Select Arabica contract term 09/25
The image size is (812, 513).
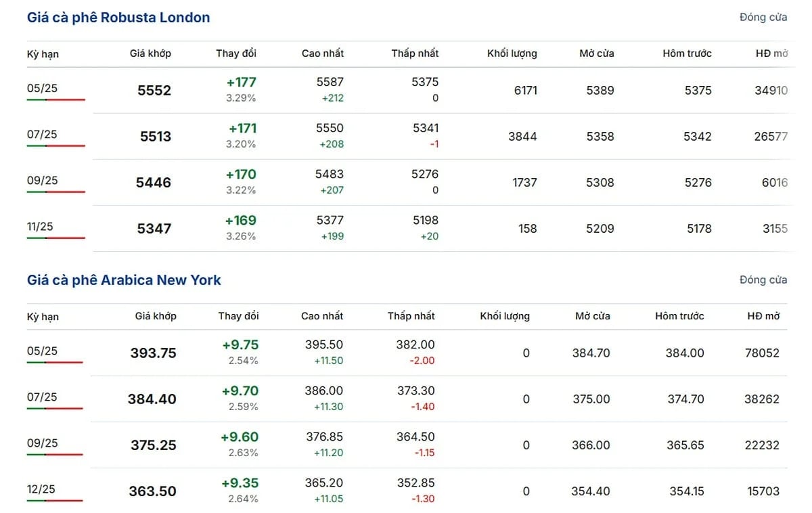[42, 443]
